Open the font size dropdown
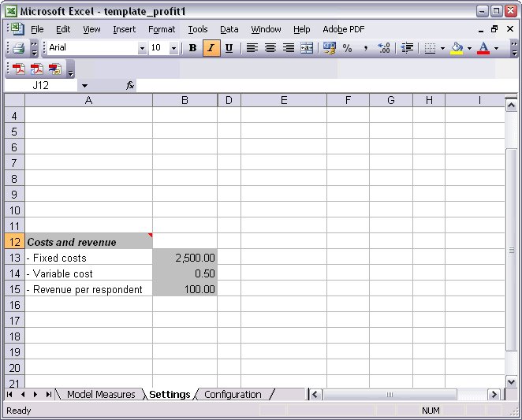The image size is (522, 420). pyautogui.click(x=173, y=48)
